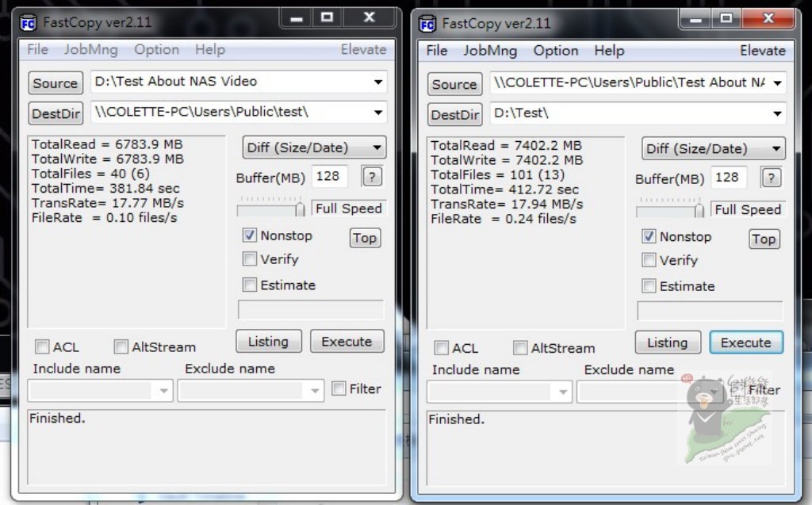Click the Source button in left window

[56, 83]
